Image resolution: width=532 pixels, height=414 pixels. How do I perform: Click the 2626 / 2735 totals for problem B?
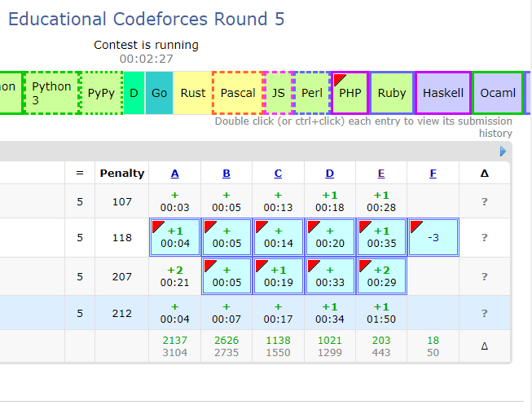pos(226,346)
